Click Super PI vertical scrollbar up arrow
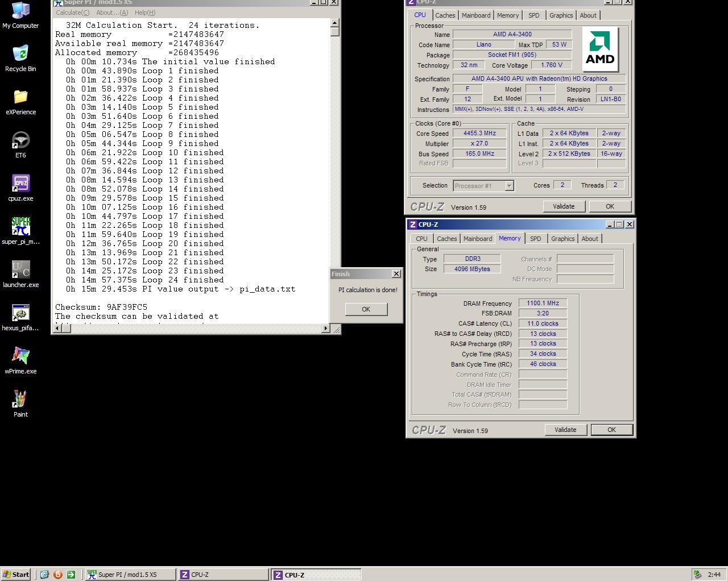 335,23
